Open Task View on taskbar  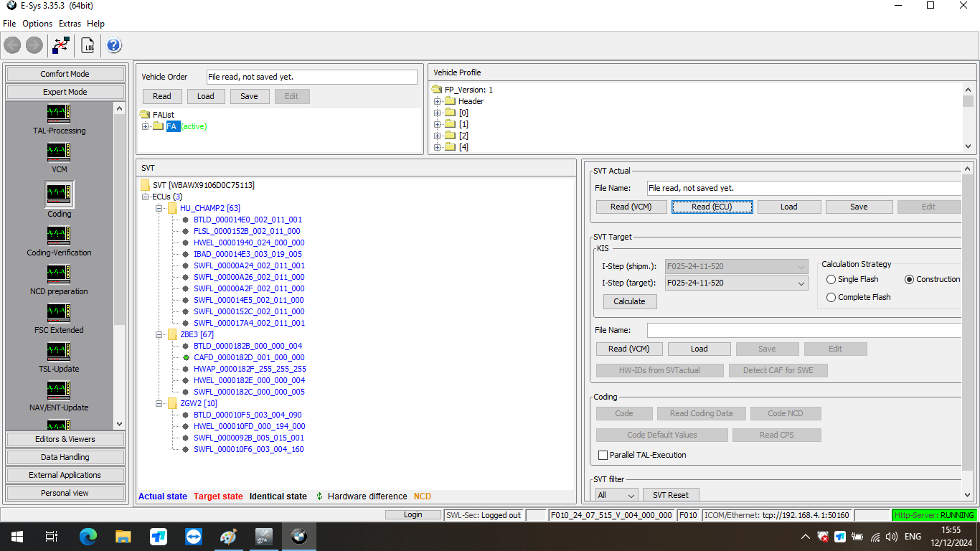[51, 536]
